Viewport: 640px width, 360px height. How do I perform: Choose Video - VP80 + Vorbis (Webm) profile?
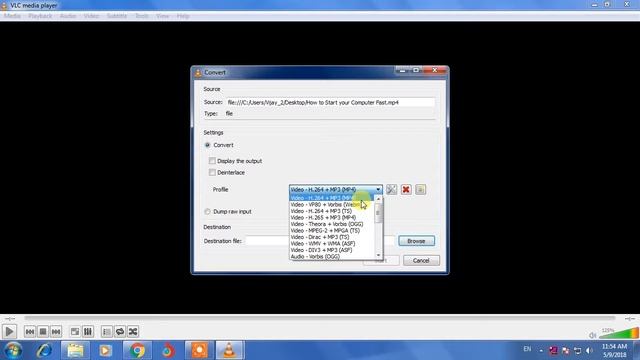tap(332, 204)
